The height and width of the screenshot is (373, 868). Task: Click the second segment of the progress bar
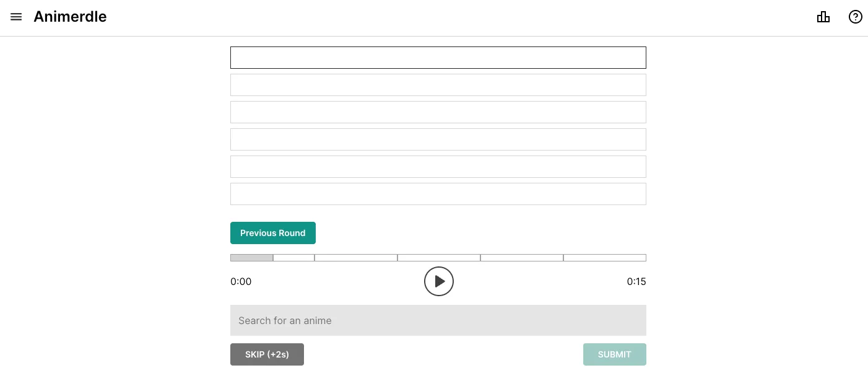tap(293, 258)
